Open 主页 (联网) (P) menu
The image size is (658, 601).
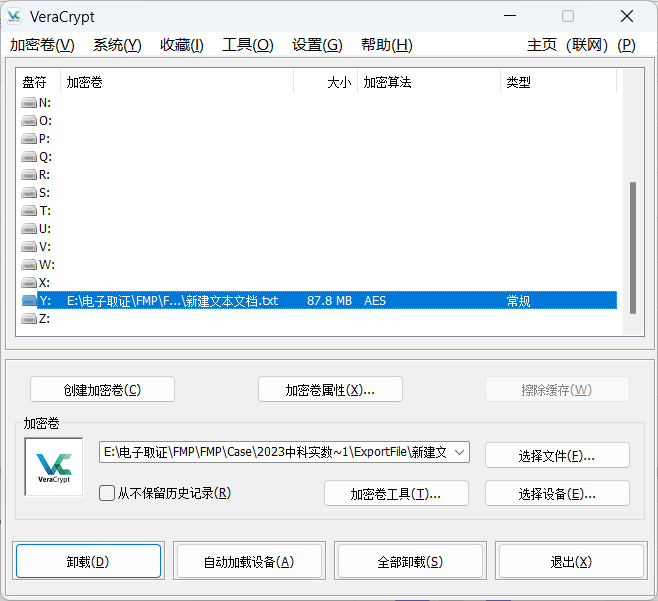coord(581,45)
